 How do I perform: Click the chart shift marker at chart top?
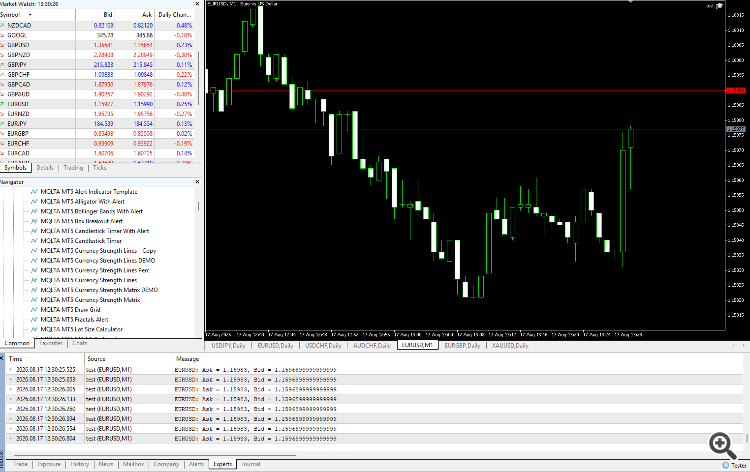630,1
